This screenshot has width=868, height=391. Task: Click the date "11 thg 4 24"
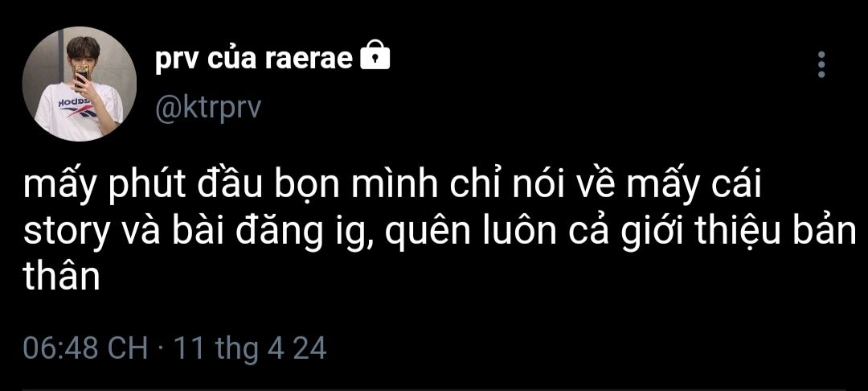tap(251, 349)
